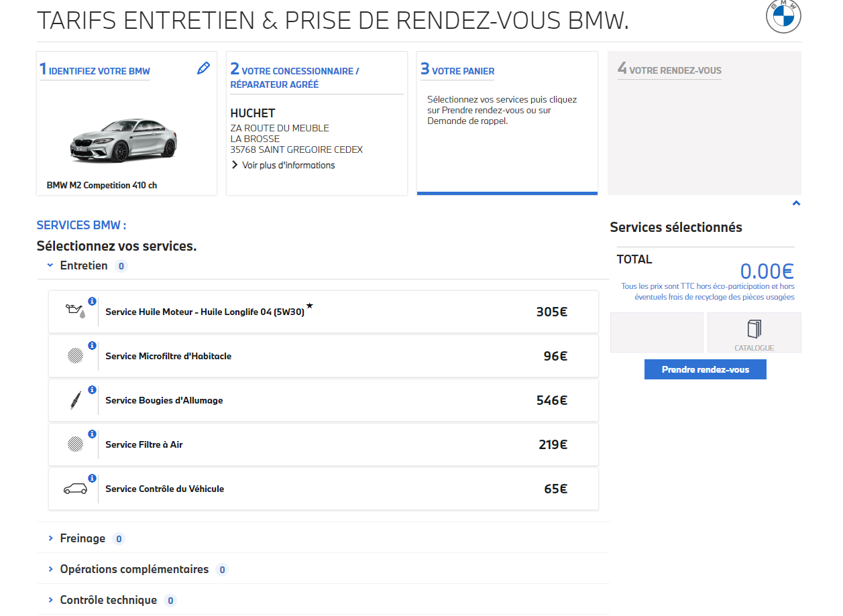Click the microfilter icon beside Microfiltre d'Habitacle
Image resolution: width=843 pixels, height=616 pixels.
(x=75, y=356)
